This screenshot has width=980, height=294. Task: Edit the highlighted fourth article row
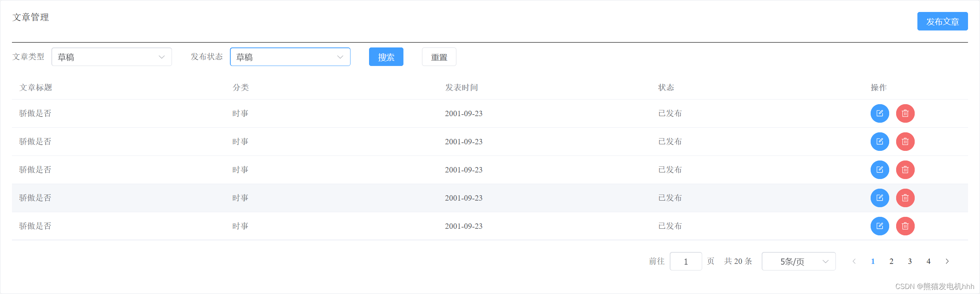pos(880,198)
